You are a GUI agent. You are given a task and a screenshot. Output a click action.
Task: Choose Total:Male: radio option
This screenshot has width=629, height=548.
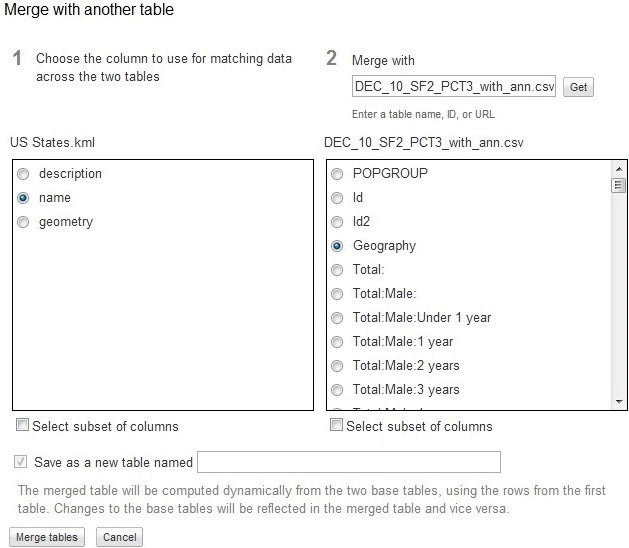point(337,294)
